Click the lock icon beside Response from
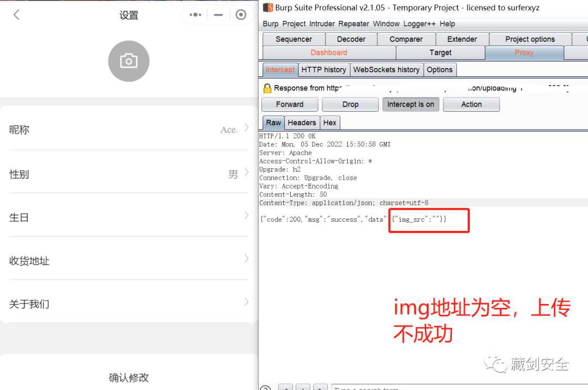Viewport: 588px width, 390px height. click(x=267, y=88)
